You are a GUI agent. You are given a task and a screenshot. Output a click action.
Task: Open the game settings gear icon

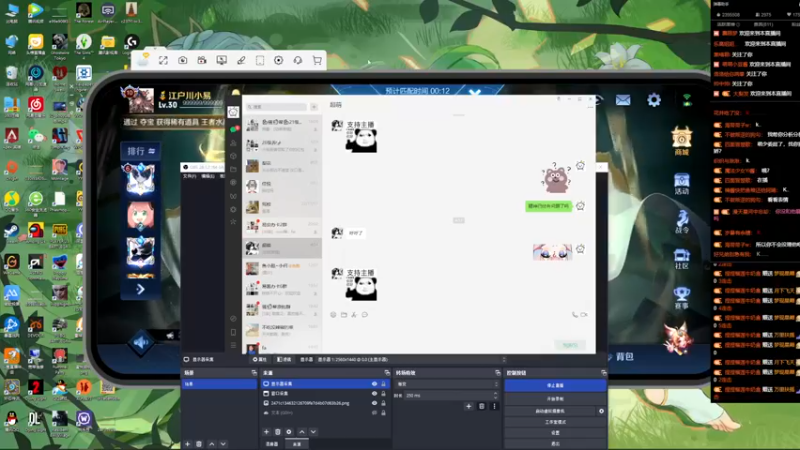point(654,99)
